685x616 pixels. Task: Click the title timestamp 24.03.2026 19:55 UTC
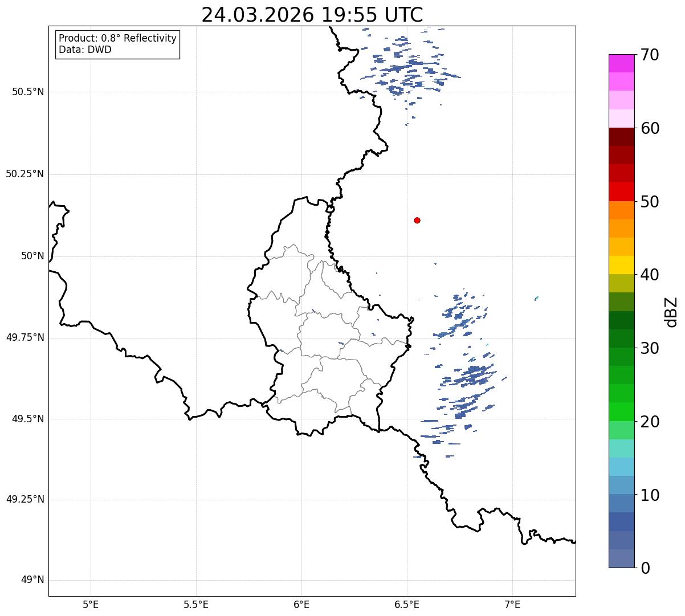click(x=312, y=15)
